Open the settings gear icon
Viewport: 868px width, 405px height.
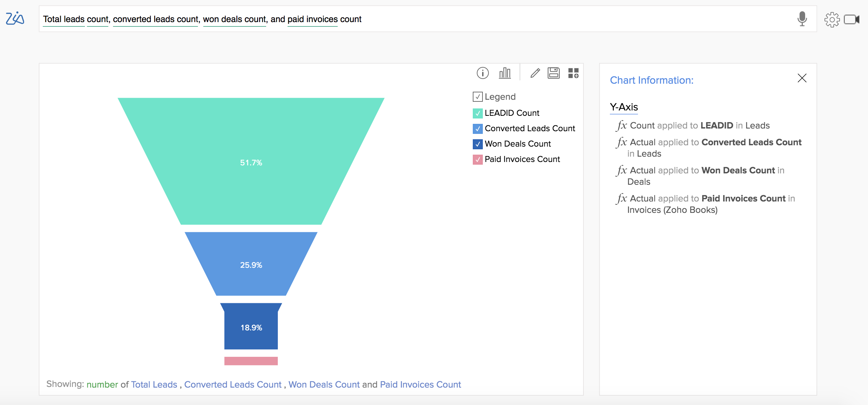coord(832,19)
